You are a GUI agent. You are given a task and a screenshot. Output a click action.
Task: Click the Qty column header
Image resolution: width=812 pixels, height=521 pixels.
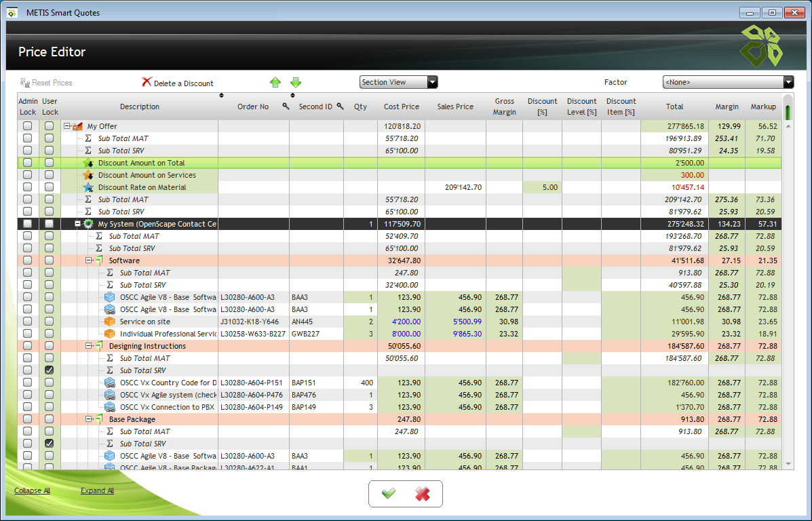click(x=360, y=107)
